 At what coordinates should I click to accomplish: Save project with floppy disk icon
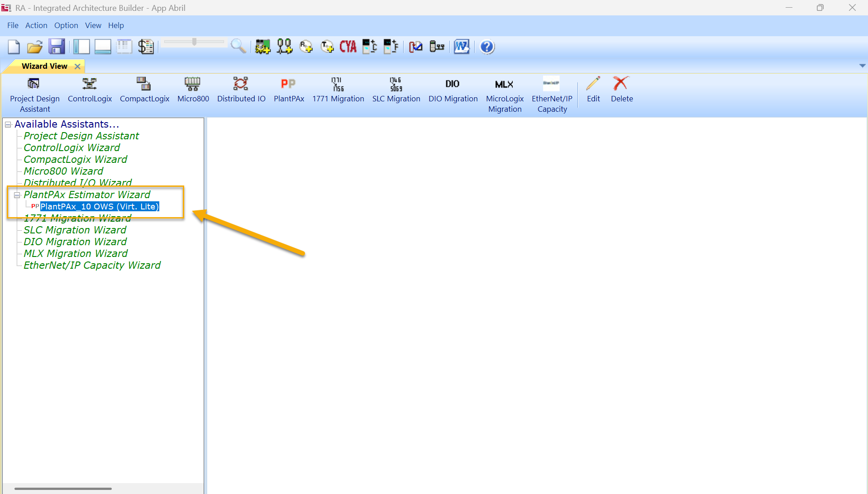[57, 47]
